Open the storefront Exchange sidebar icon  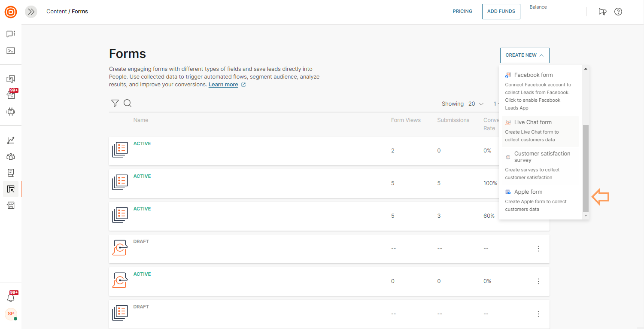click(11, 205)
